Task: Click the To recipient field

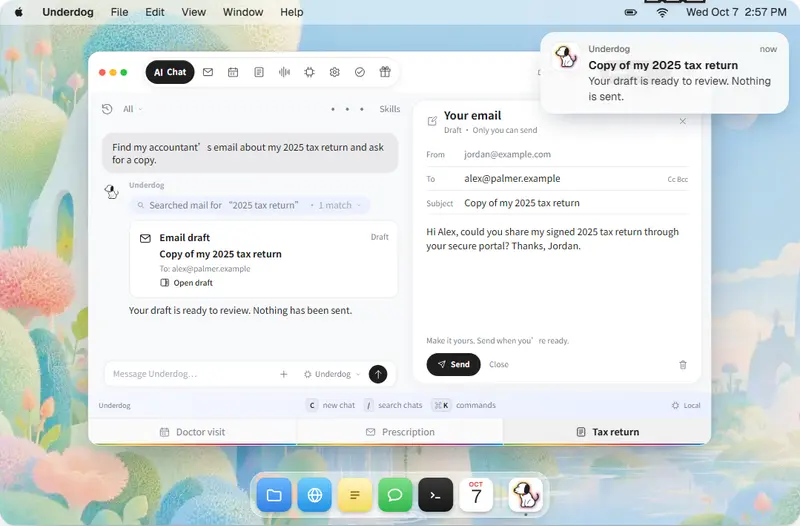Action: pyautogui.click(x=557, y=179)
